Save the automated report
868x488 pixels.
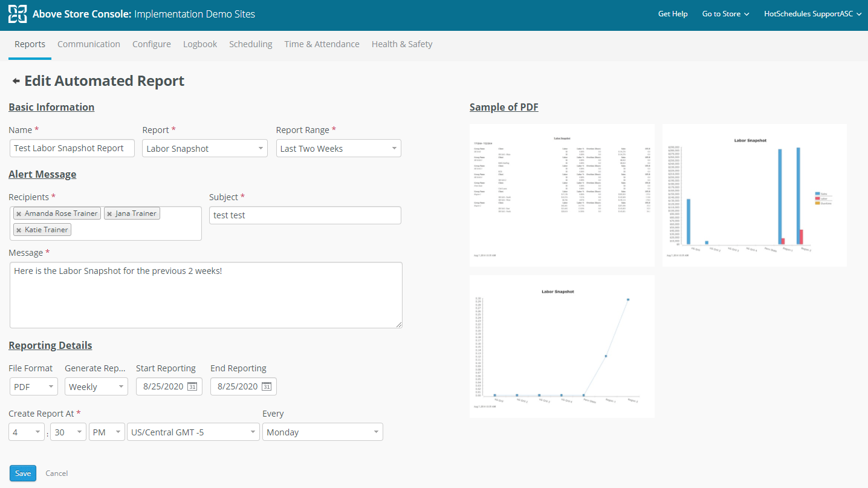pos(22,473)
